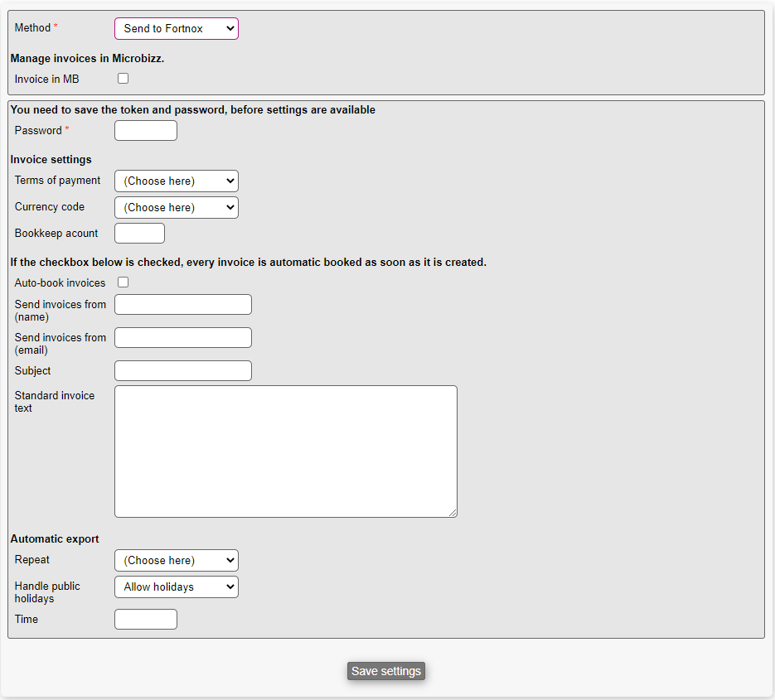The width and height of the screenshot is (775, 700).
Task: Click the 'Auto-book invoices' label text
Action: point(61,283)
